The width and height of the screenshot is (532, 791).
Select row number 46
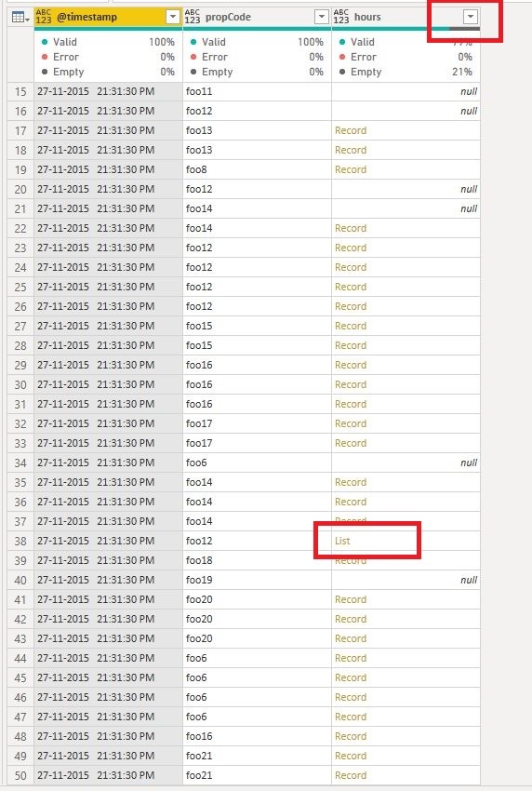pyautogui.click(x=20, y=697)
